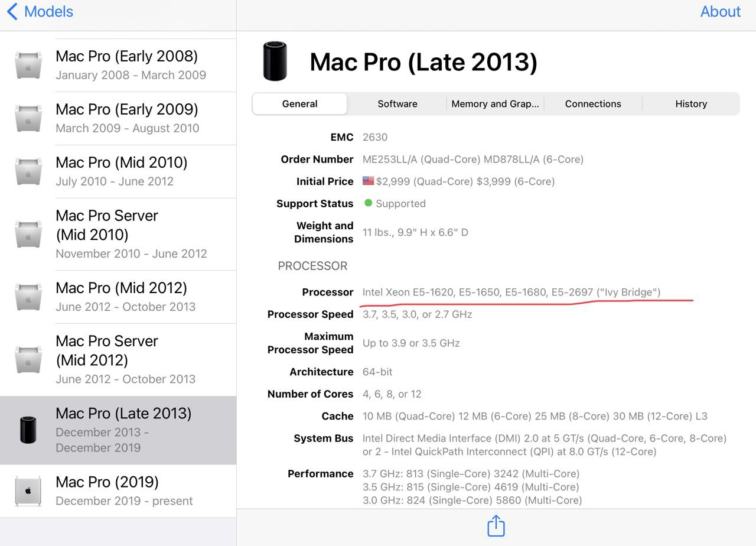Open the Connections tab
The height and width of the screenshot is (546, 756).
click(x=593, y=103)
